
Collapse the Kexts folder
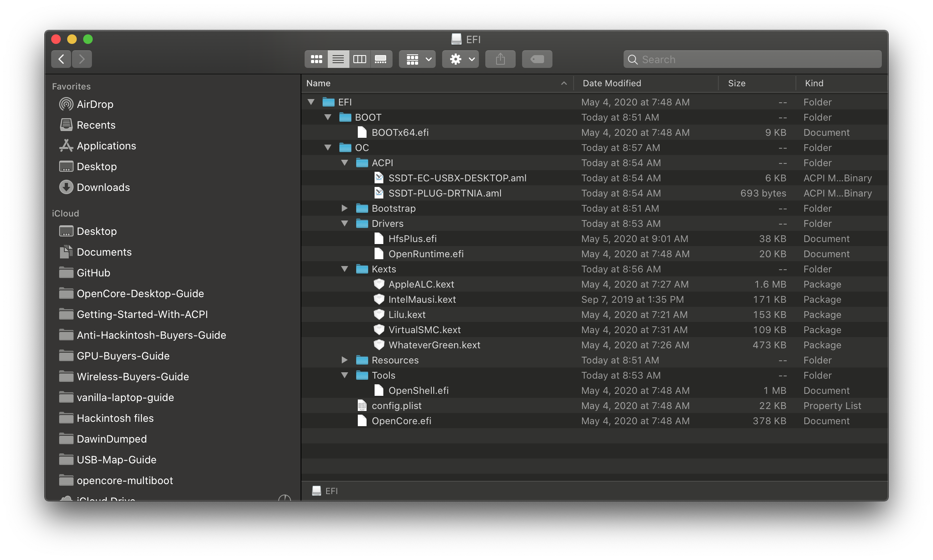pyautogui.click(x=344, y=269)
